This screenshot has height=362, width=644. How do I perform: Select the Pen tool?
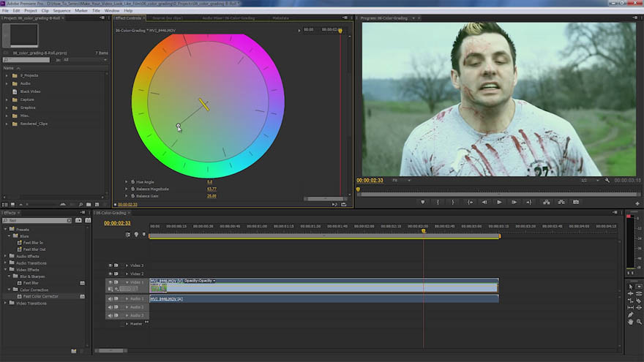click(630, 314)
